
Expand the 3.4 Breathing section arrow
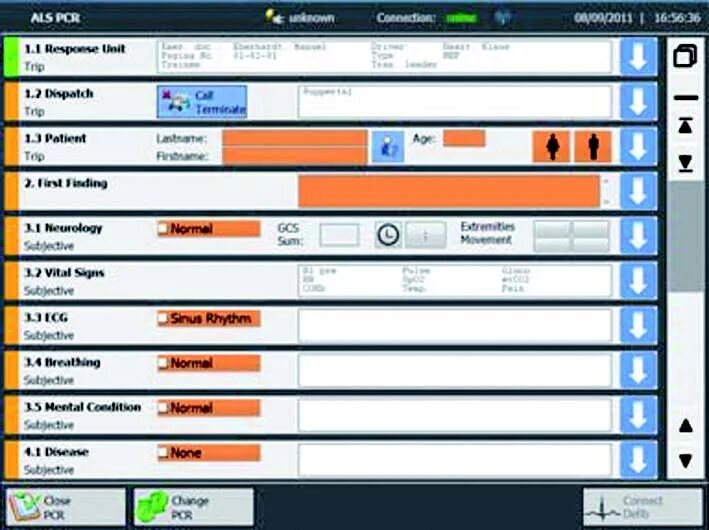(638, 370)
